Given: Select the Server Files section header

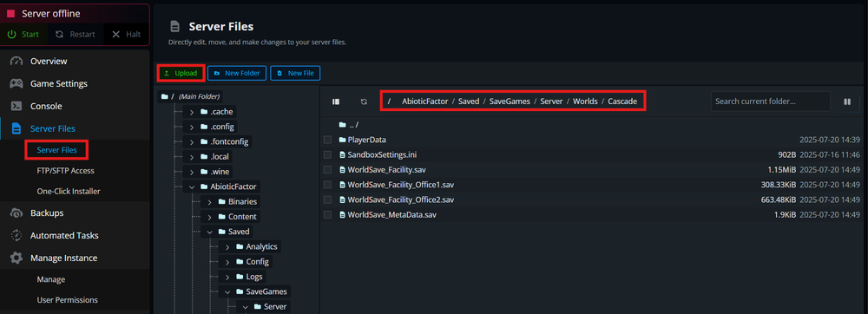Looking at the screenshot, I should click(53, 128).
